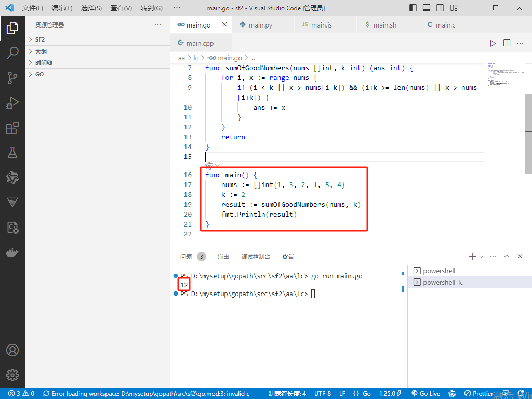
Task: Expand the 时间线 timeline section
Action: click(97, 63)
